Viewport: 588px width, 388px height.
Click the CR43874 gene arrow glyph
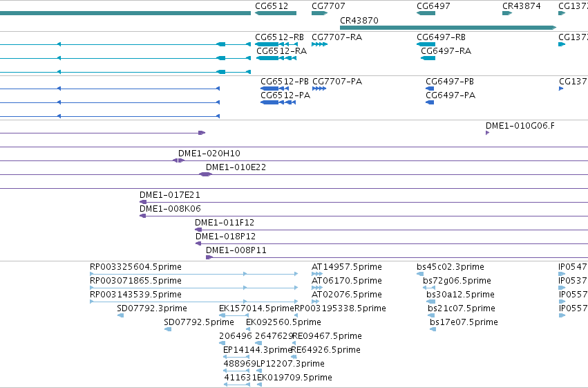[x=507, y=13]
